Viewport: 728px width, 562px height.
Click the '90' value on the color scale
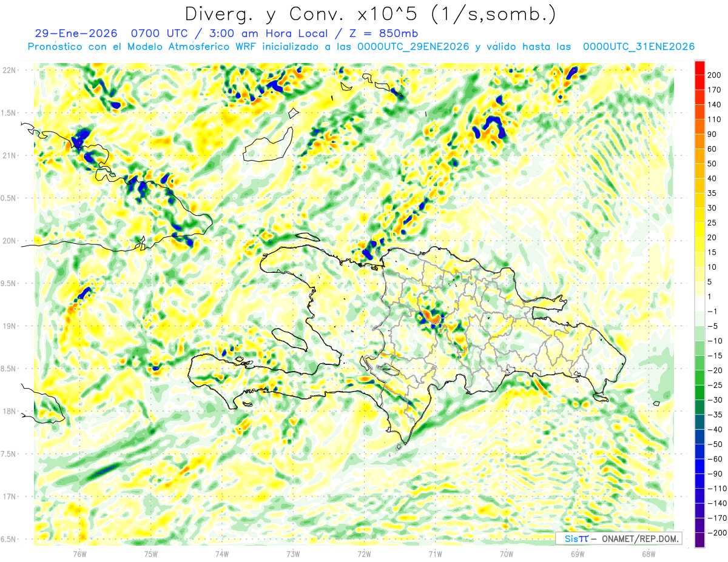click(713, 134)
